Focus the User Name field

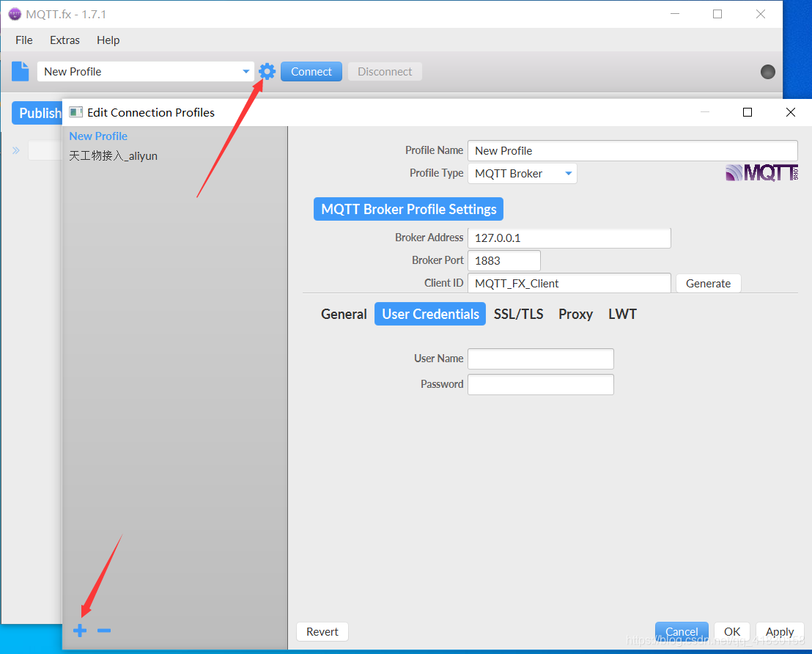click(x=541, y=359)
